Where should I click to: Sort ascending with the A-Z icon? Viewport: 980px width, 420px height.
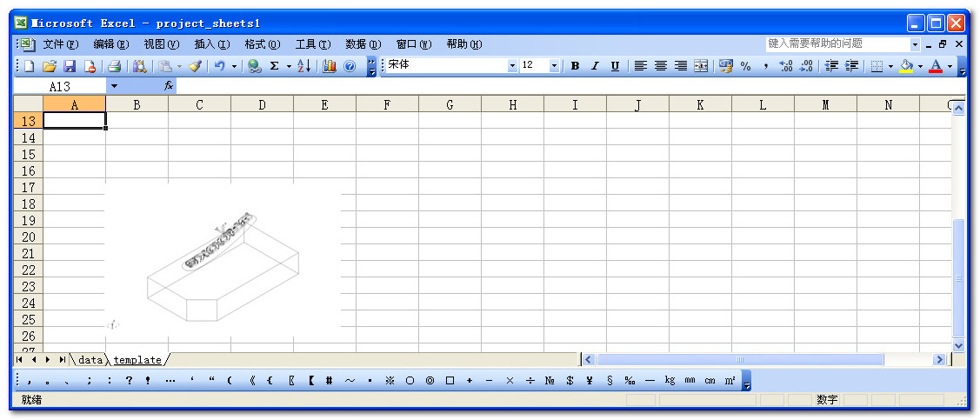click(303, 66)
